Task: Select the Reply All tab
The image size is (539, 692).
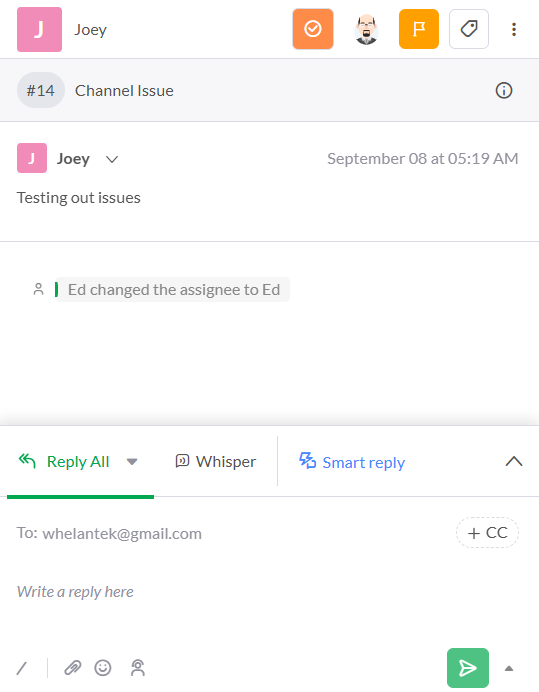Action: (x=64, y=462)
